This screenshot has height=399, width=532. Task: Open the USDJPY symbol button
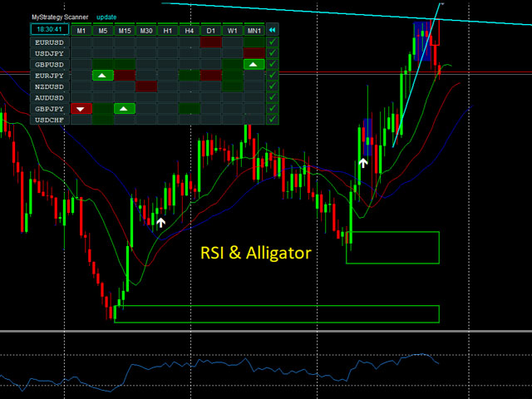(50, 53)
